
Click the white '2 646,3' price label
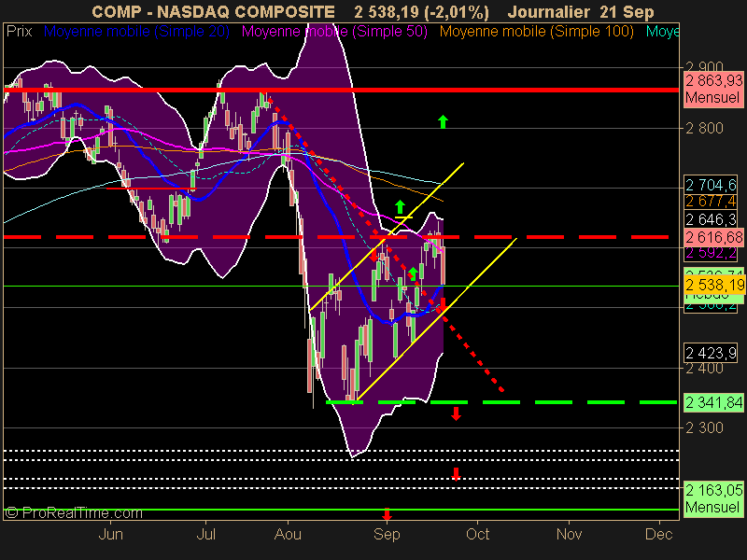pos(711,219)
